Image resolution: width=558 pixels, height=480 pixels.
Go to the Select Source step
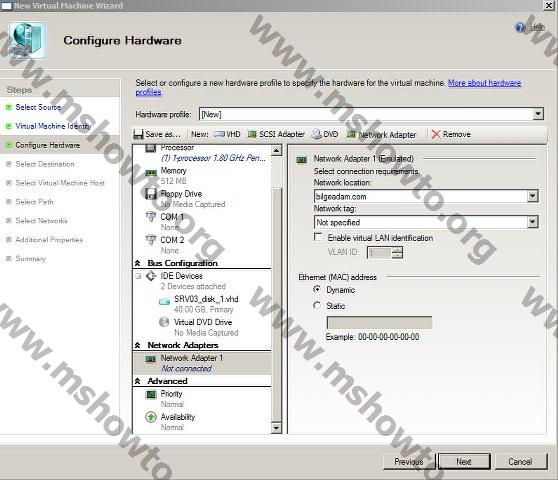[38, 107]
